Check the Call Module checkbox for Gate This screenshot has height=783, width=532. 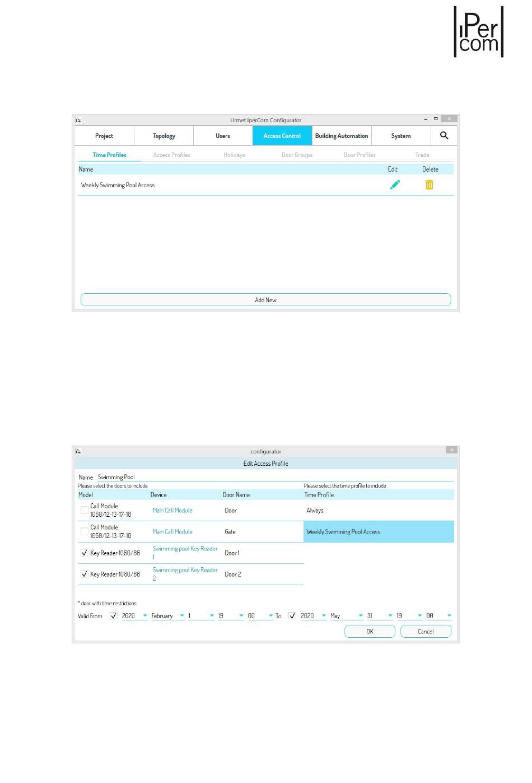pos(85,531)
